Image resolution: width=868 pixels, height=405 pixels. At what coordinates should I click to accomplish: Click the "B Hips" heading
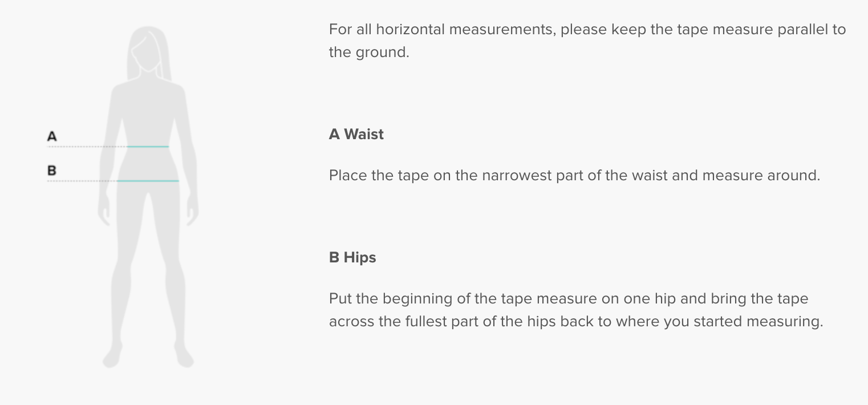point(352,257)
